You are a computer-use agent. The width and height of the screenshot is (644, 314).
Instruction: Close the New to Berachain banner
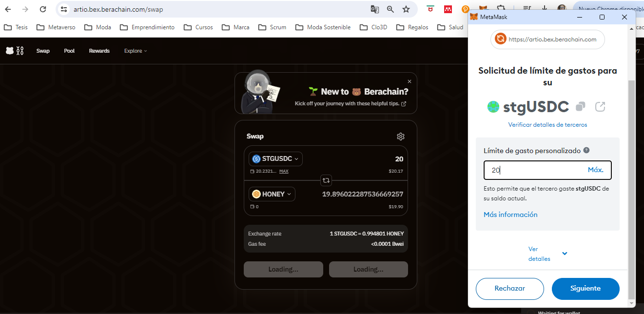(x=410, y=81)
